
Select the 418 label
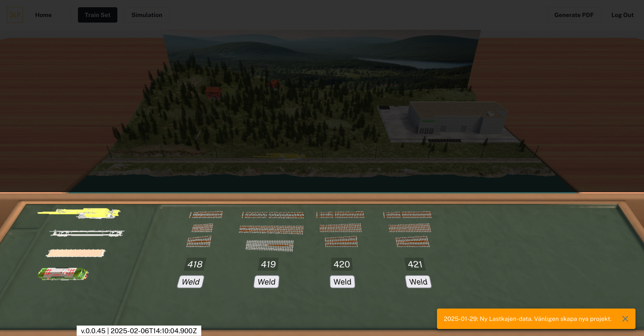pyautogui.click(x=195, y=264)
